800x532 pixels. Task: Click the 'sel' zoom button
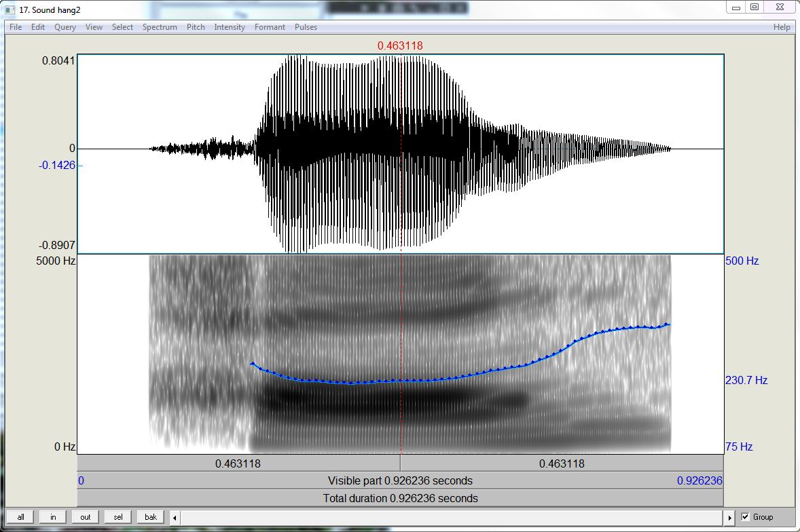[x=118, y=516]
